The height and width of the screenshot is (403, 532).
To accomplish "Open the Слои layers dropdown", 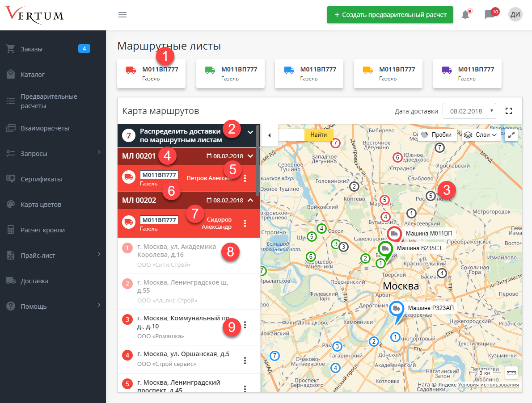I will pyautogui.click(x=481, y=135).
